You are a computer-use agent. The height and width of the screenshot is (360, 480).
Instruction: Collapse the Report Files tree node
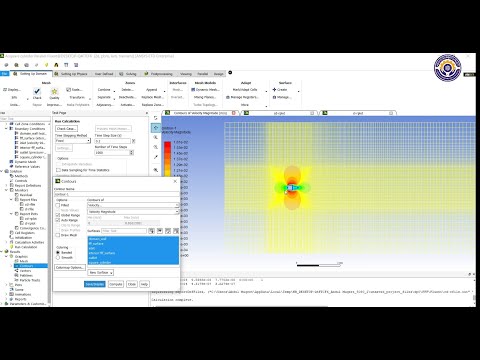pos(11,200)
